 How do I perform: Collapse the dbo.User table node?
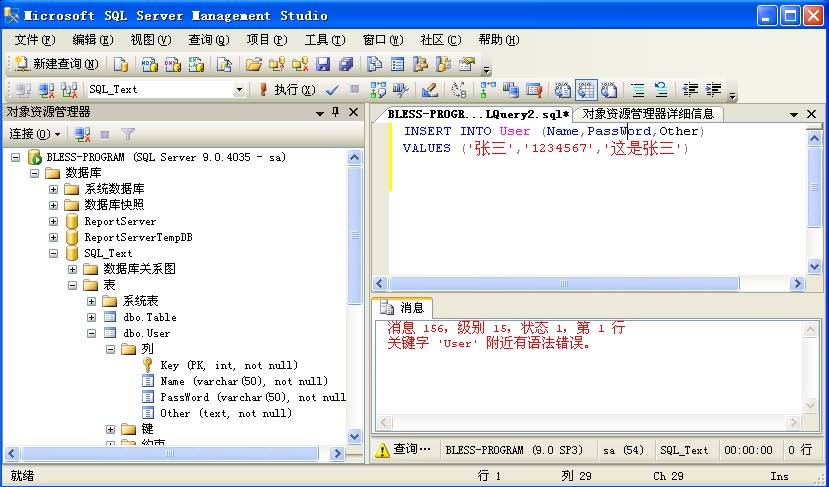[91, 333]
